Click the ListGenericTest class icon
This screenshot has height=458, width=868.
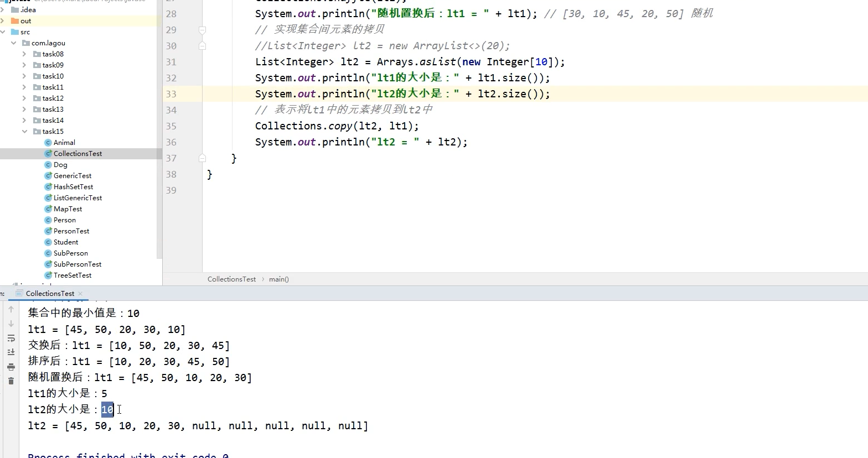[48, 198]
